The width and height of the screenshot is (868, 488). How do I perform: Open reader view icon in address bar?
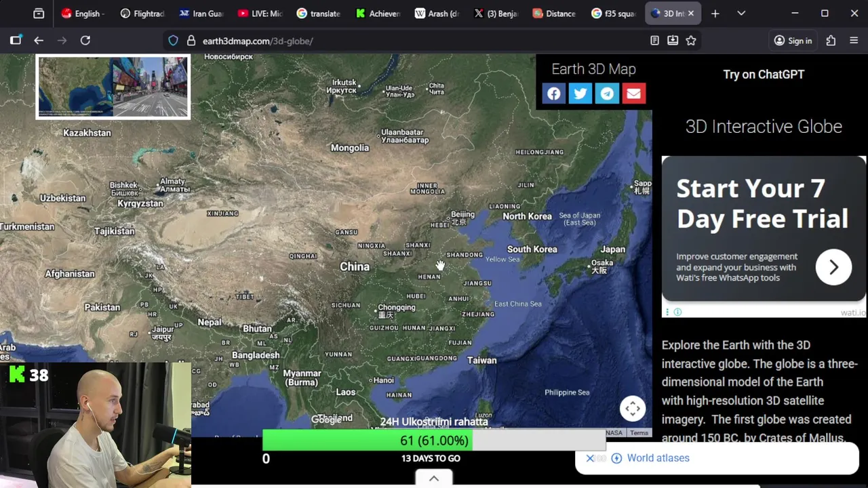coord(654,41)
